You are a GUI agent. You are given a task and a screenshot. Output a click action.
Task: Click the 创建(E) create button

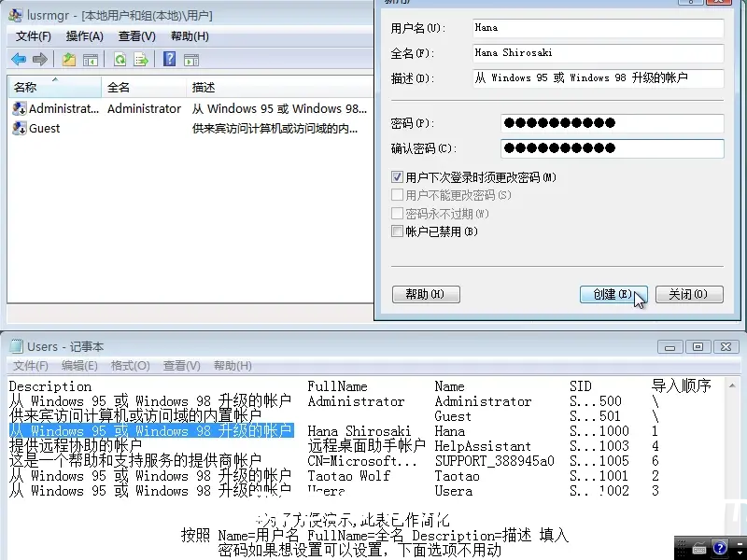click(x=613, y=294)
